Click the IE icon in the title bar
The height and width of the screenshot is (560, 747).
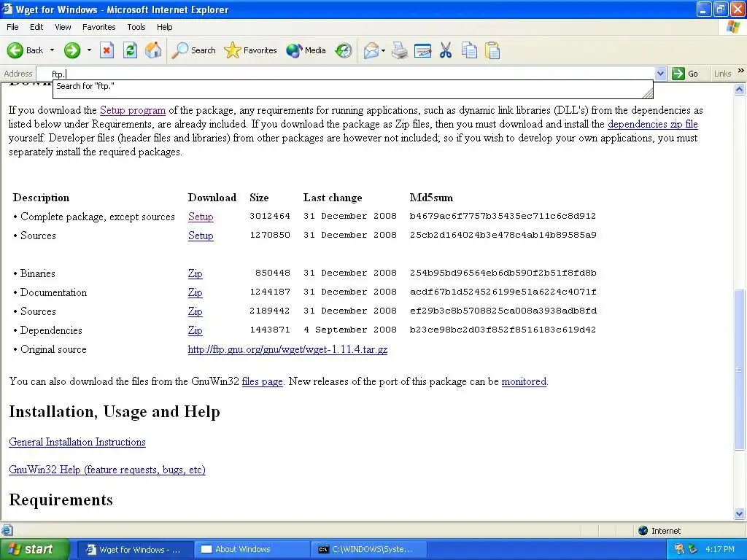(7, 9)
